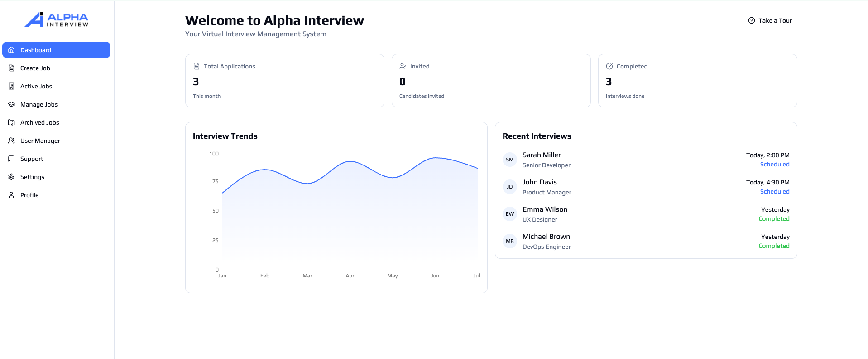
Task: Click Emma Wilson's Completed status
Action: pyautogui.click(x=774, y=219)
